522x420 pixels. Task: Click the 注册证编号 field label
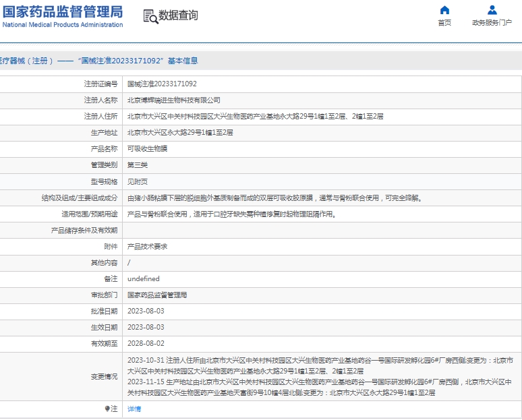click(x=101, y=84)
